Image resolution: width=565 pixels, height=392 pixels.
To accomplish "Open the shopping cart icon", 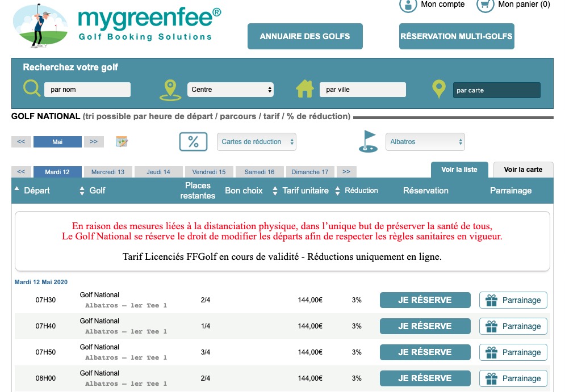I will pyautogui.click(x=485, y=6).
